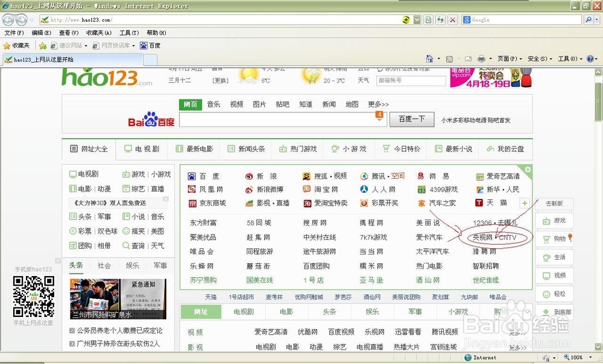Click the IE Forward navigation button
Screen dimensions: 603x364
tap(21, 20)
